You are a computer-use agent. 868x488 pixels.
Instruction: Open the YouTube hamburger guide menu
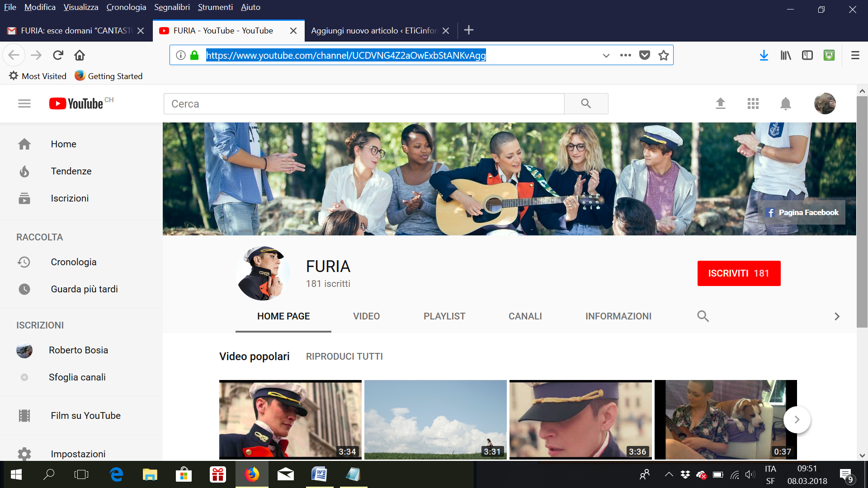[24, 103]
